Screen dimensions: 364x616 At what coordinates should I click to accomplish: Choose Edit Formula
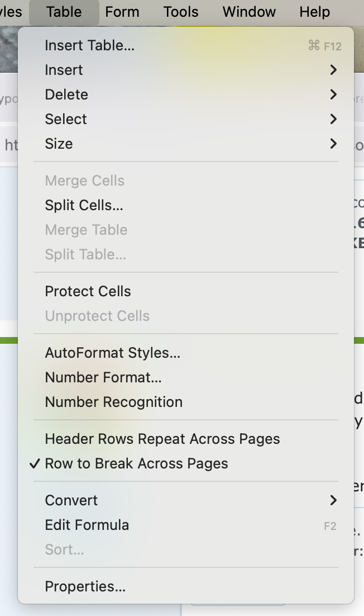click(x=87, y=525)
